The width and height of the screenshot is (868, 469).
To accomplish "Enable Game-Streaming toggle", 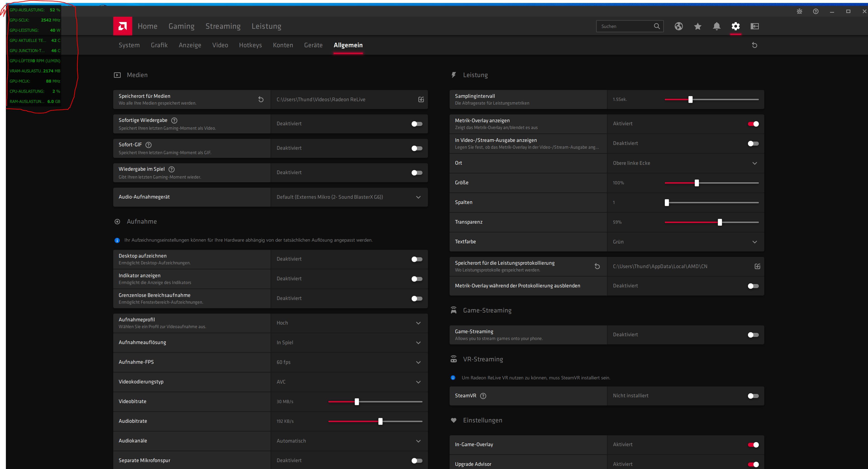I will click(x=753, y=335).
